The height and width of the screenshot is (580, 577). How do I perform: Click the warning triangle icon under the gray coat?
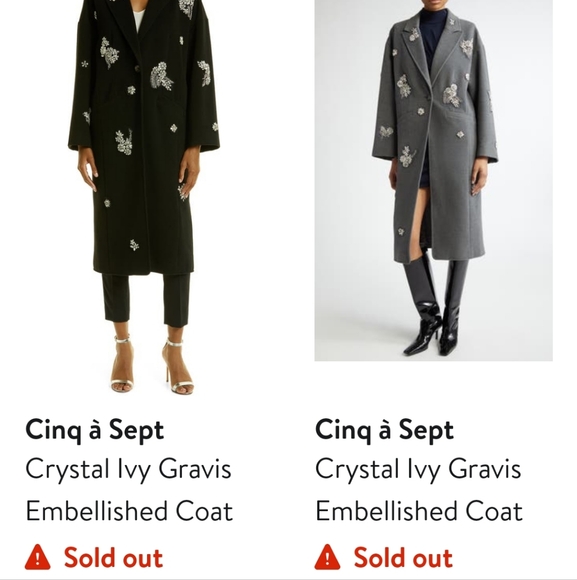coord(327,556)
